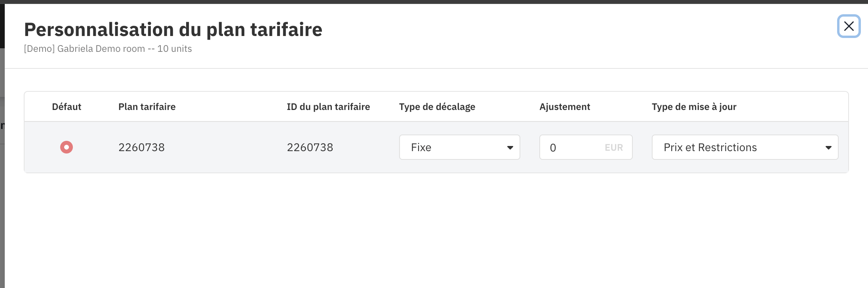Click the ID du plan tarifaire header
The height and width of the screenshot is (288, 868).
(x=328, y=107)
